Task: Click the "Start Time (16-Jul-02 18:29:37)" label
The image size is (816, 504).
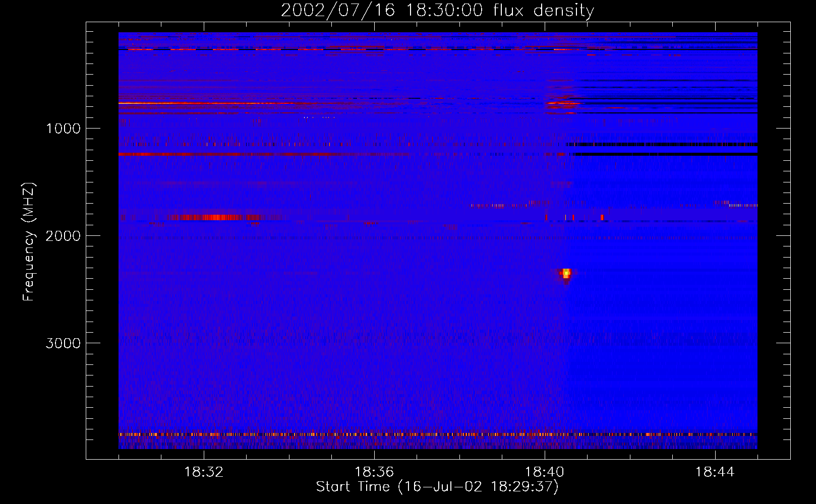Action: point(437,487)
